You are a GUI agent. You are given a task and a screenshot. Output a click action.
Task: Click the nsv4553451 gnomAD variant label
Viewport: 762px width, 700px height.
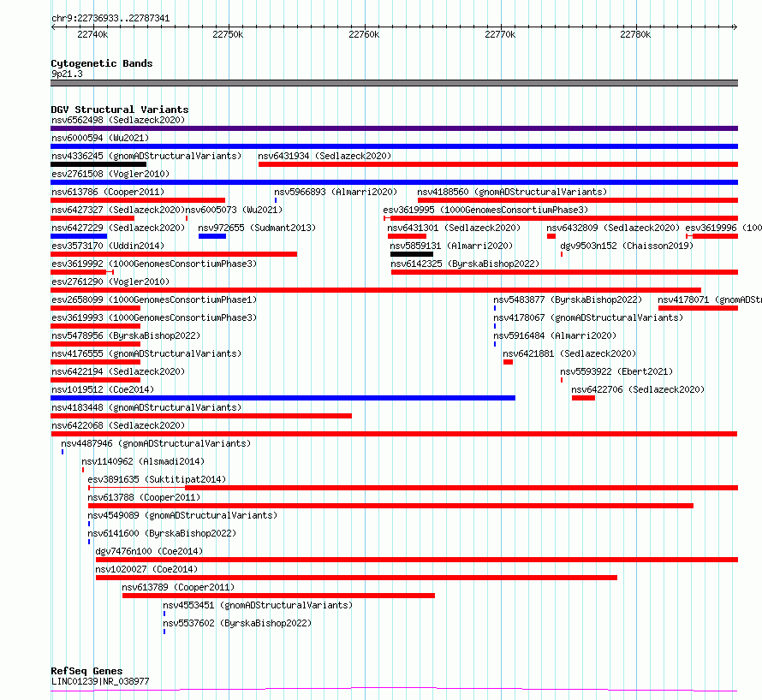pyautogui.click(x=258, y=605)
